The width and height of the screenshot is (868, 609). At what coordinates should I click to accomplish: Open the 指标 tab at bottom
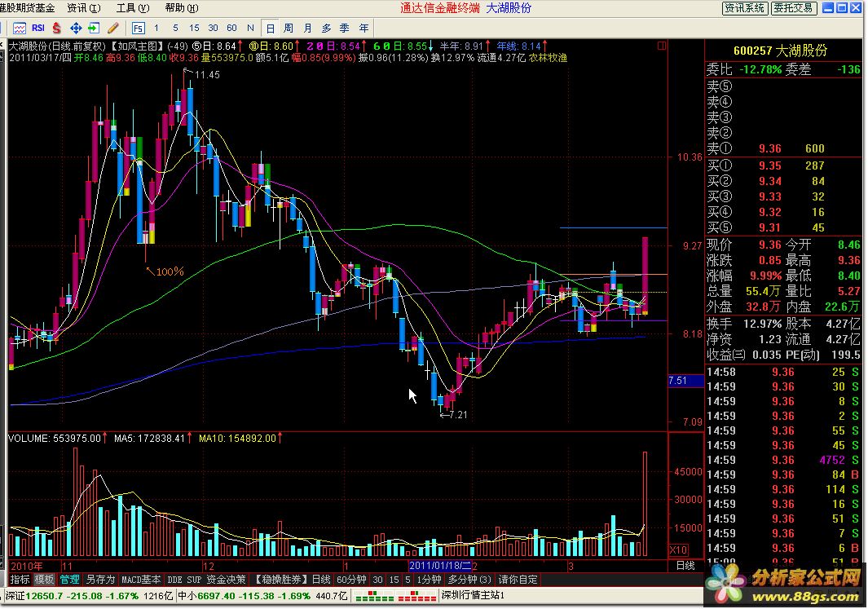[x=20, y=580]
